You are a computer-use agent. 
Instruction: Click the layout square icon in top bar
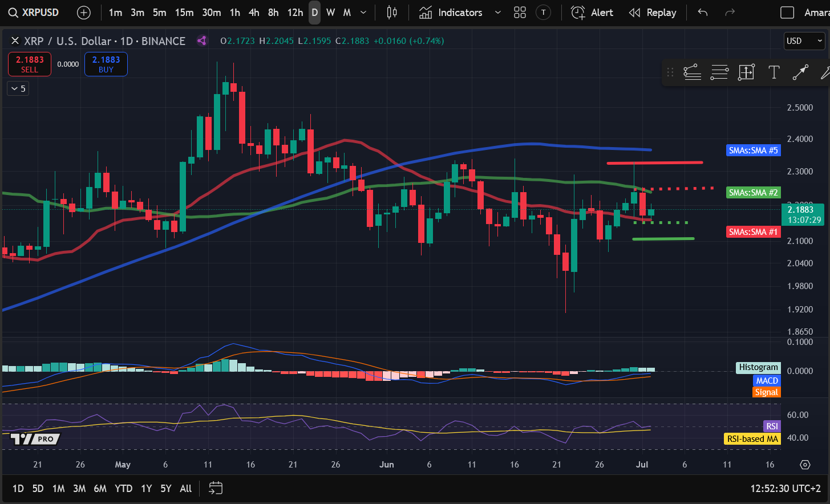click(787, 13)
